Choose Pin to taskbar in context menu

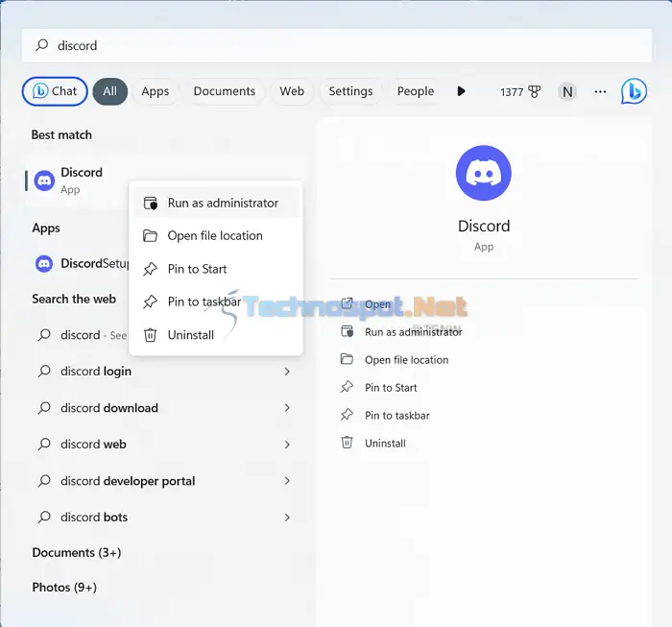(x=216, y=301)
